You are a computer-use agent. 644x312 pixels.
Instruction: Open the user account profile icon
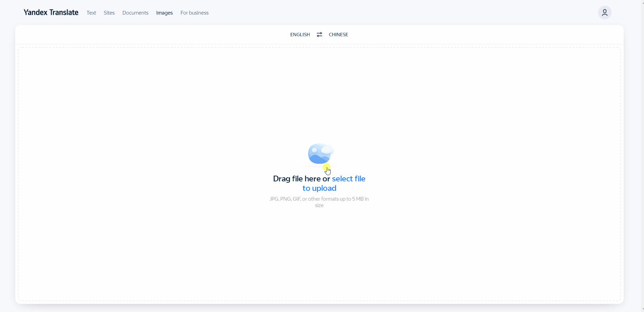coord(605,13)
